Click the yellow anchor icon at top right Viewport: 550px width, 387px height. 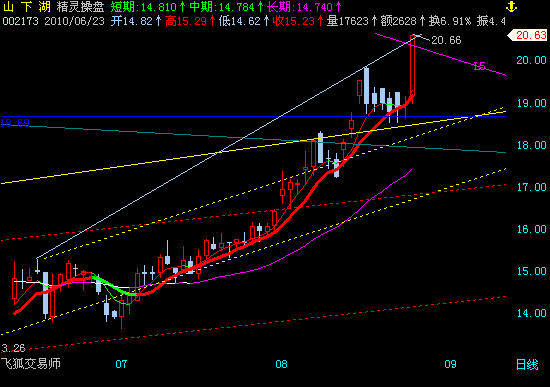pyautogui.click(x=511, y=6)
